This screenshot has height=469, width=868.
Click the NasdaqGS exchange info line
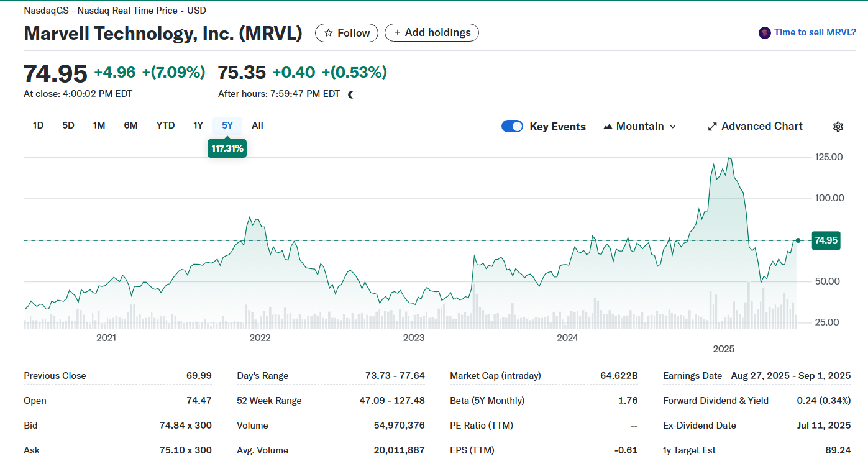click(x=115, y=11)
